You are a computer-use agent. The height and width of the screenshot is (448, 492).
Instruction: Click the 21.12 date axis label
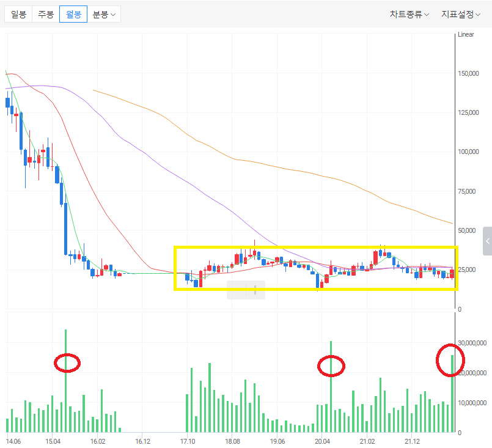point(412,441)
